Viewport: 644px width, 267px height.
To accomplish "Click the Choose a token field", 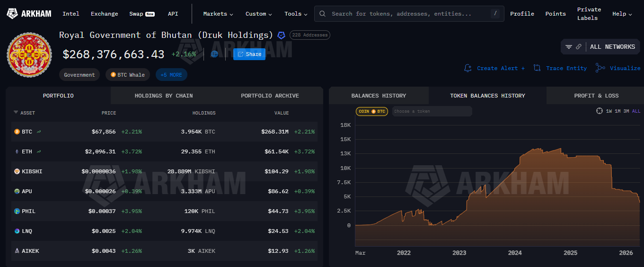I will [432, 111].
